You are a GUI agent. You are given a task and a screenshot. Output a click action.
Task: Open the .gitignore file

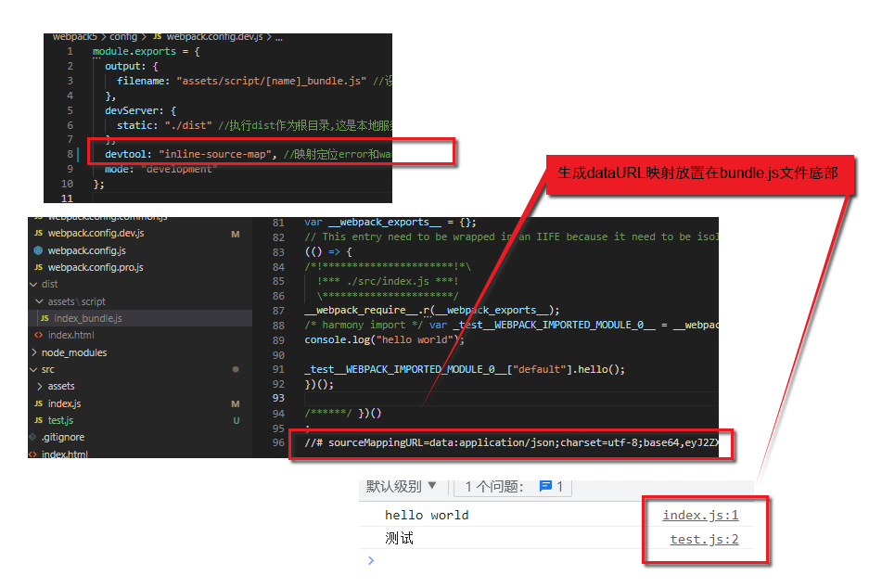pos(62,437)
